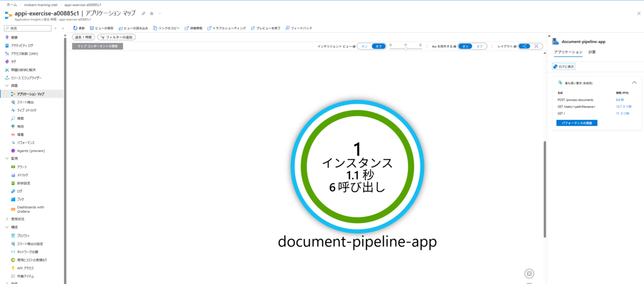This screenshot has height=284, width=644.
Task: Click フィルターの追加 to add a filter
Action: 116,37
